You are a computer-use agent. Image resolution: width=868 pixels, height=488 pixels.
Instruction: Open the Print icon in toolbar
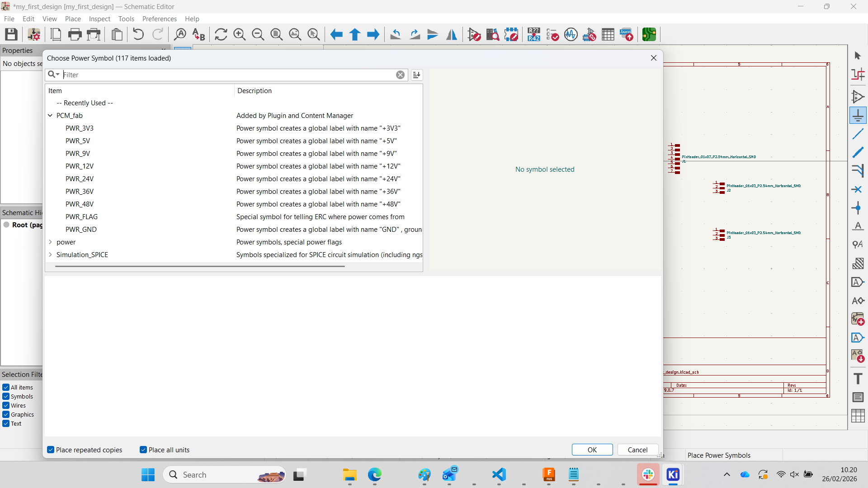tap(75, 34)
